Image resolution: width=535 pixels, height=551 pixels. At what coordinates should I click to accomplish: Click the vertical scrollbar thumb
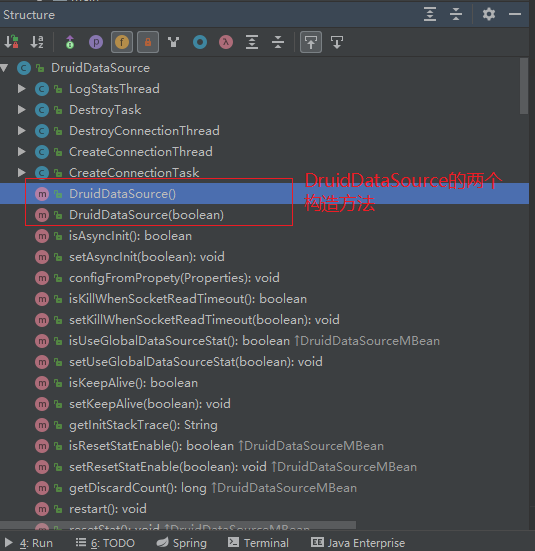click(524, 86)
